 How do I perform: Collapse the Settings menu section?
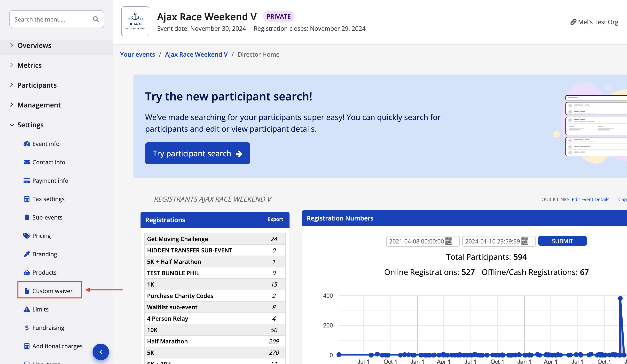(x=30, y=125)
